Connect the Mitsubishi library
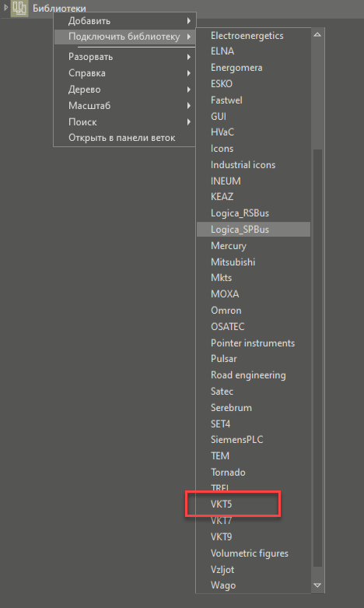The image size is (364, 608). (254, 262)
